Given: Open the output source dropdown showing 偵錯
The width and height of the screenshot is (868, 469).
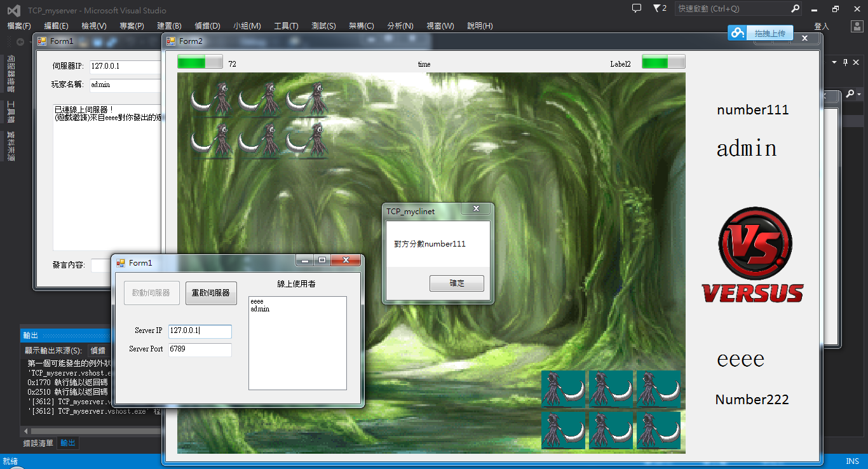Looking at the screenshot, I should click(98, 350).
